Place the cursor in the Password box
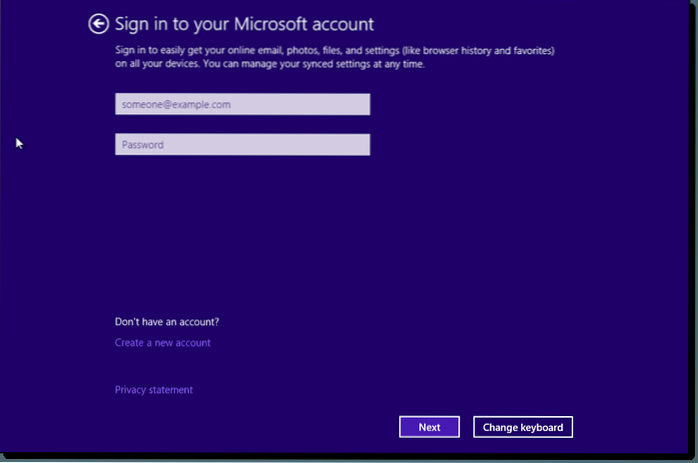 (242, 145)
